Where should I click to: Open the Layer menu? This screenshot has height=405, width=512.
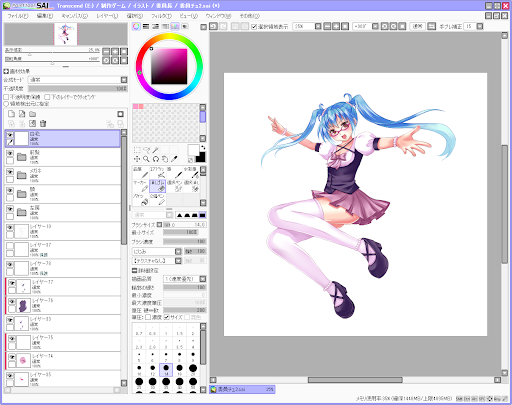coord(107,16)
